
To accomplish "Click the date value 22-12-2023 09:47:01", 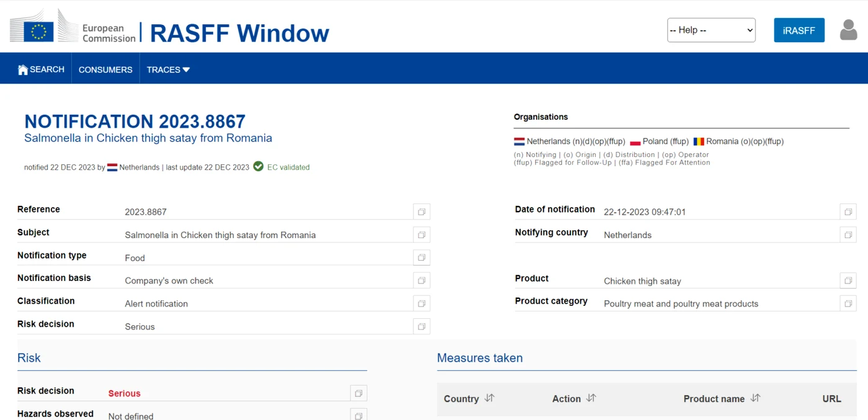I will click(645, 212).
